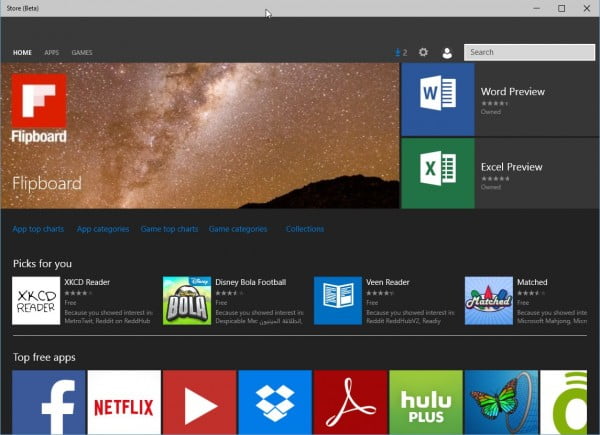The width and height of the screenshot is (600, 435).
Task: Click into the Search field
Action: [529, 52]
